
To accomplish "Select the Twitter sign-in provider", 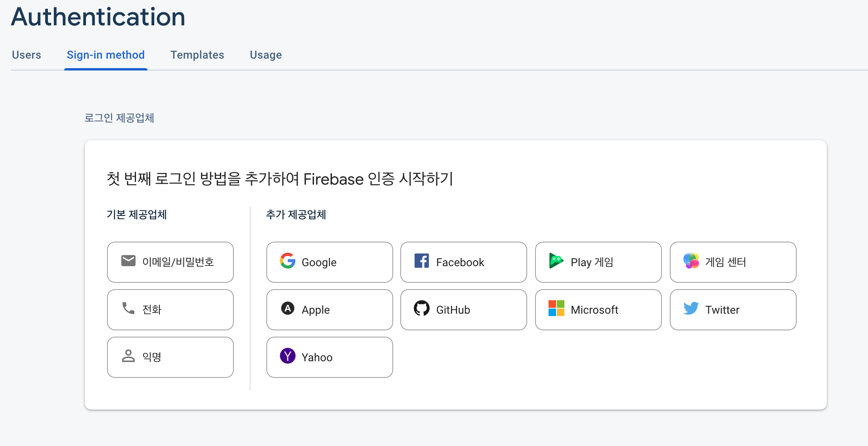I will point(733,310).
